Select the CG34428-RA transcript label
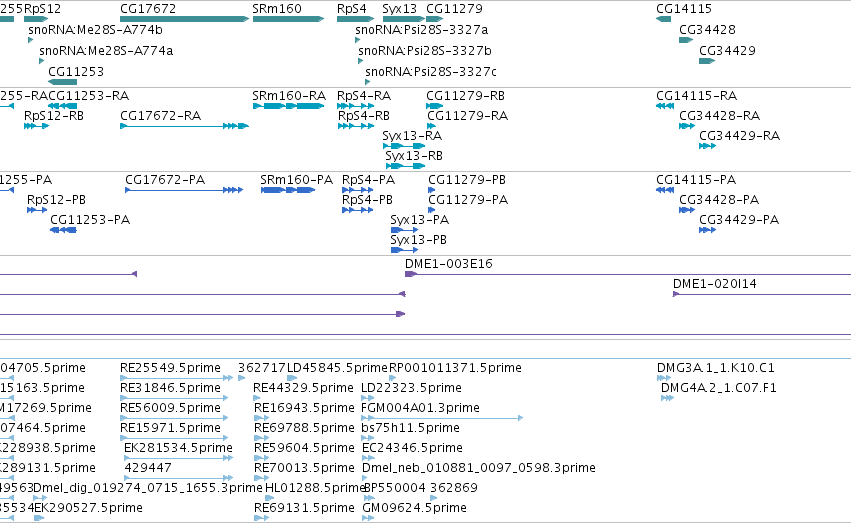The height and width of the screenshot is (523, 851). (720, 116)
